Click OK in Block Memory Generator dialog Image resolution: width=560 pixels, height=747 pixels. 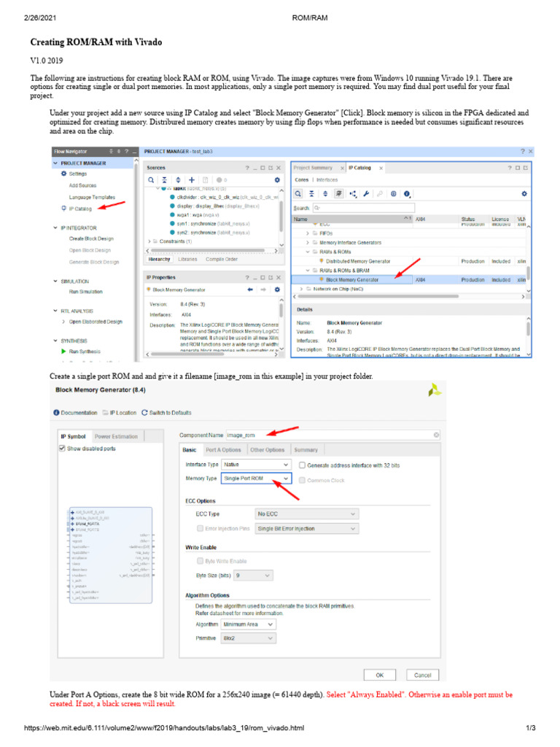coord(379,675)
